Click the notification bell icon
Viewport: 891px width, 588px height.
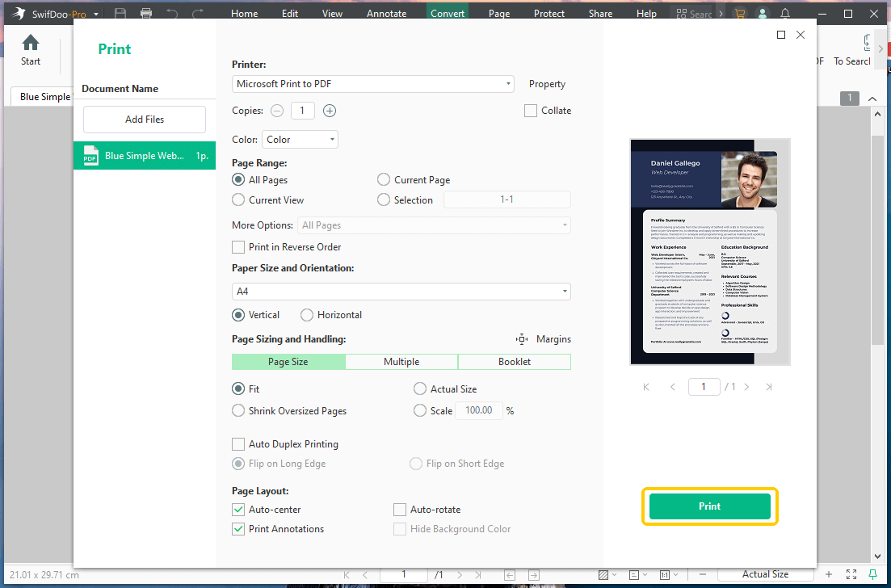pyautogui.click(x=784, y=12)
